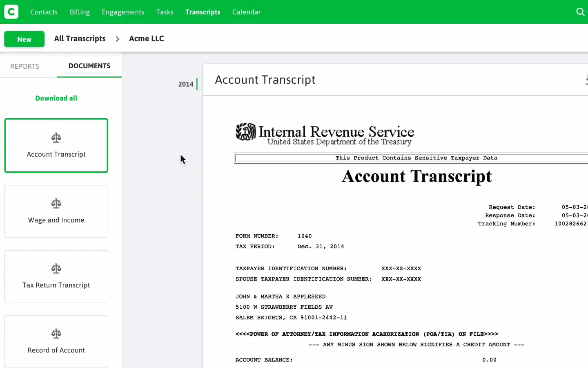The width and height of the screenshot is (588, 368).
Task: Click the 'Response Date:' label
Action: 510,215
